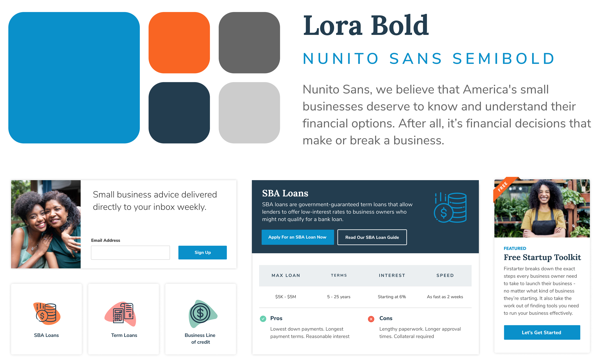
Task: Choose the dark navy color swatch
Action: point(179,113)
